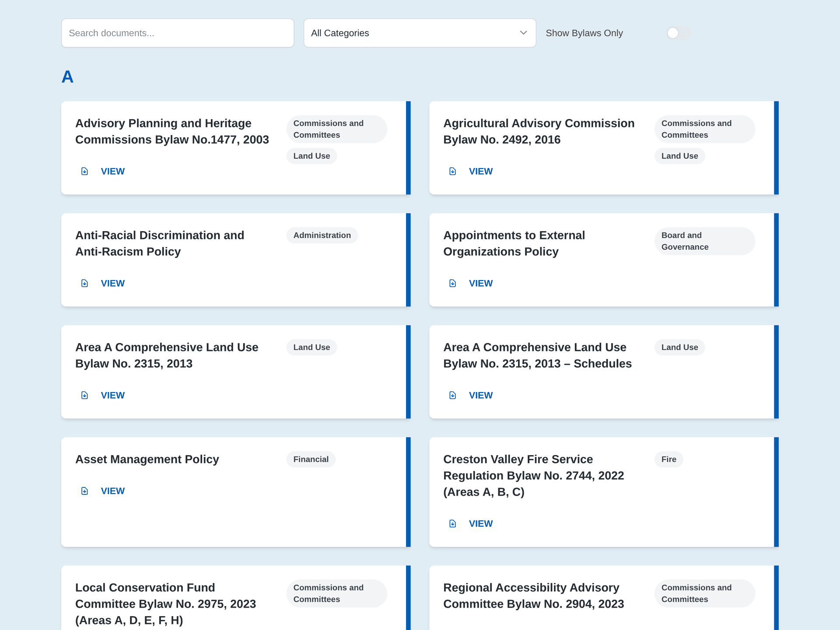
Task: Click the Board and Governance tag
Action: [704, 241]
